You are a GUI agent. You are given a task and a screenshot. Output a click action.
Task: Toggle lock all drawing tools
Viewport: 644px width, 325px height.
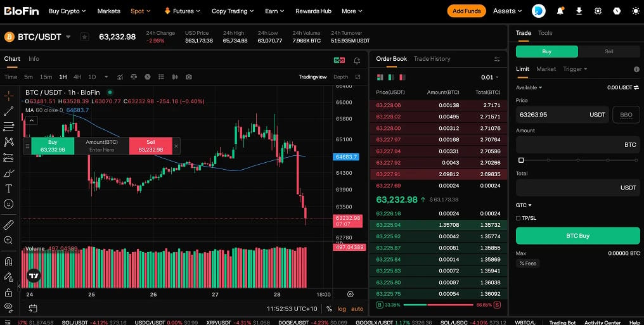[9, 293]
